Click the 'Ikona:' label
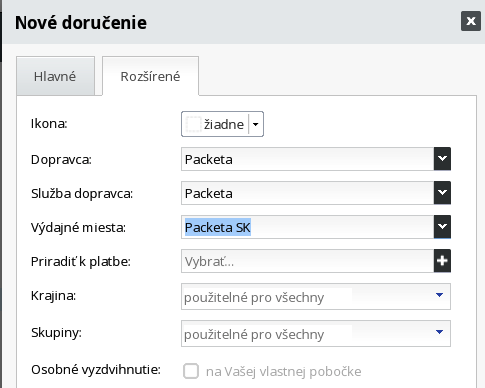Image resolution: width=485 pixels, height=388 pixels. (49, 124)
